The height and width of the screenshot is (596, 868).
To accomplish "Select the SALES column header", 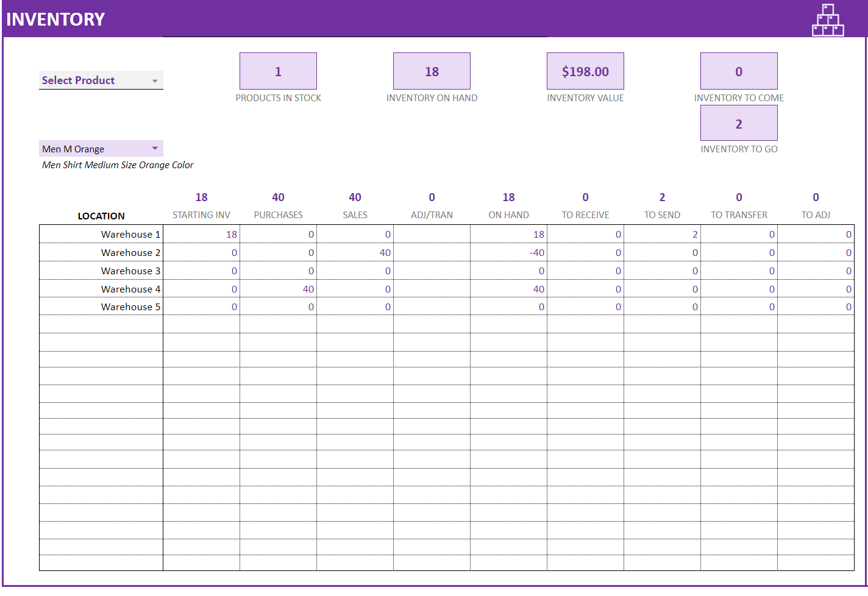I will (355, 215).
